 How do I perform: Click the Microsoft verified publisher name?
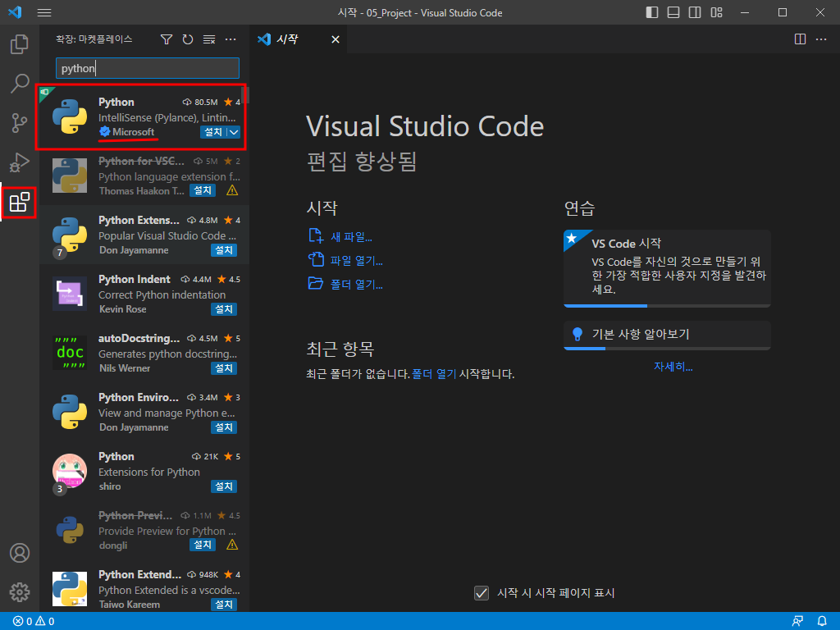pos(134,132)
